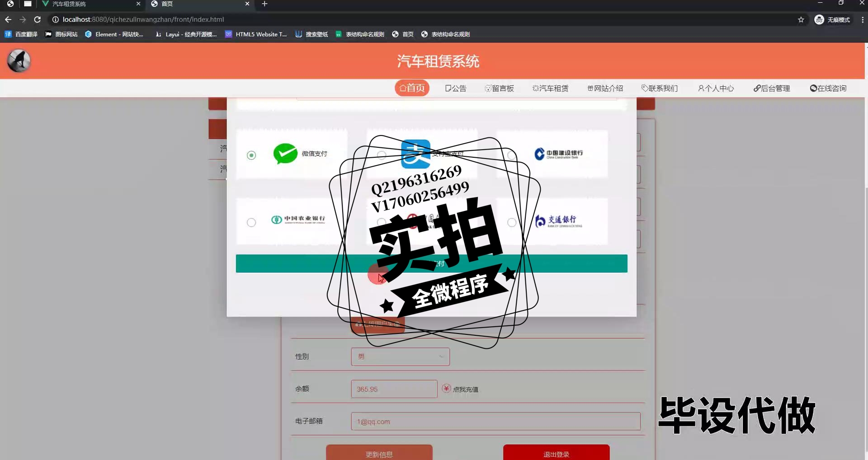Image resolution: width=868 pixels, height=460 pixels.
Task: Close the 首页 browser tab
Action: [247, 4]
